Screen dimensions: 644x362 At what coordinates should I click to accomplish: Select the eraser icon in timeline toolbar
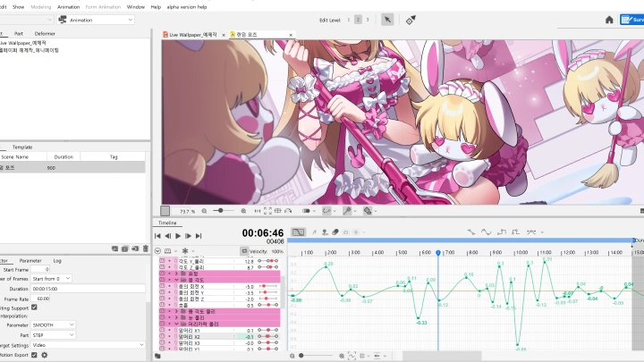335,232
